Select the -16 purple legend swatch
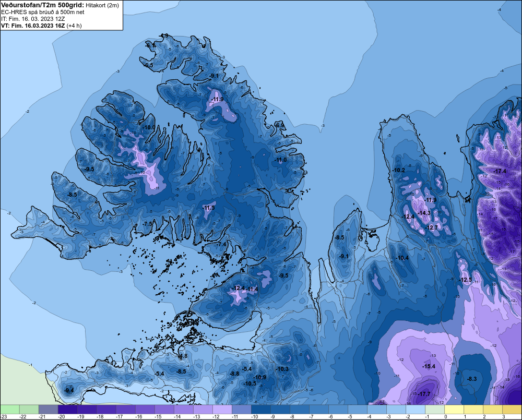Image resolution: width=522 pixels, height=420 pixels. pos(145,409)
